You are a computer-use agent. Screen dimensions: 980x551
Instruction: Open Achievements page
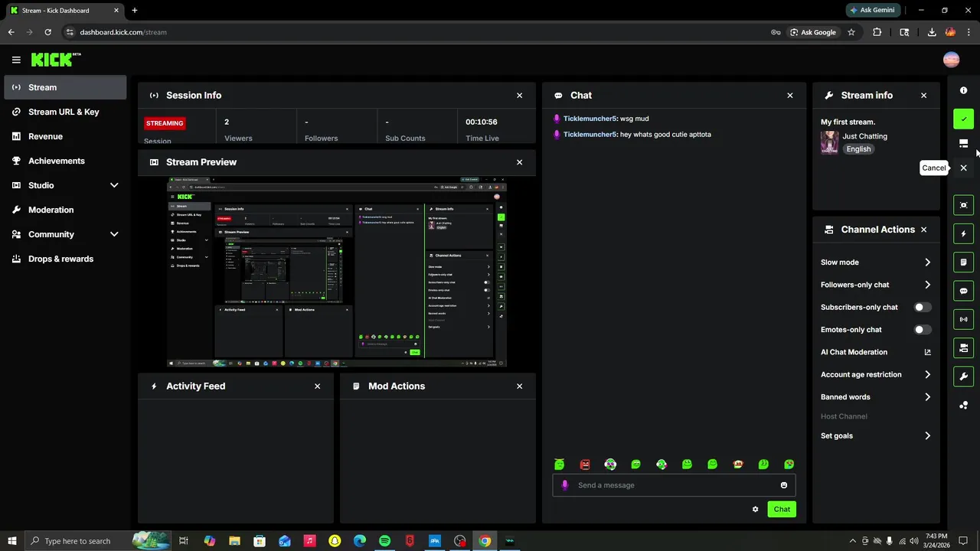click(65, 161)
